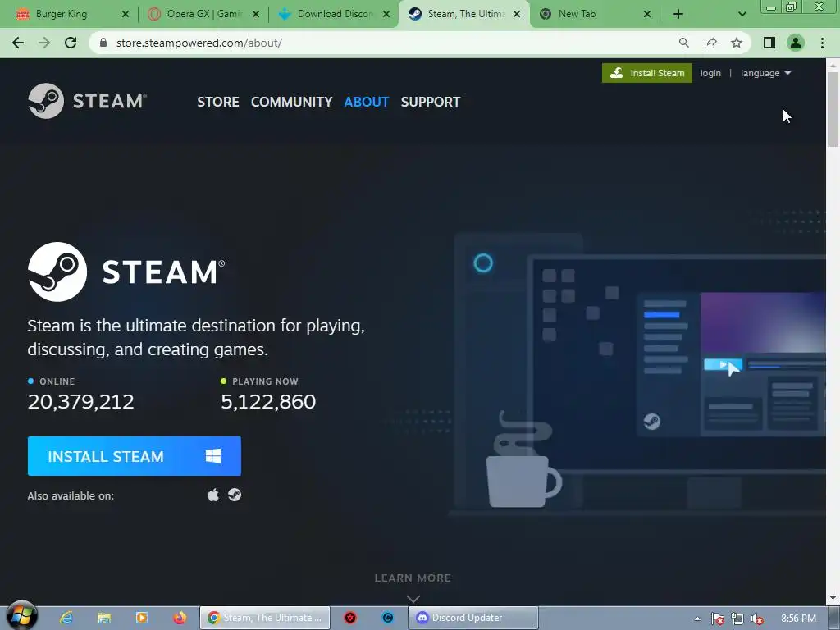Click the LEARN MORE text
The image size is (840, 630).
[413, 577]
